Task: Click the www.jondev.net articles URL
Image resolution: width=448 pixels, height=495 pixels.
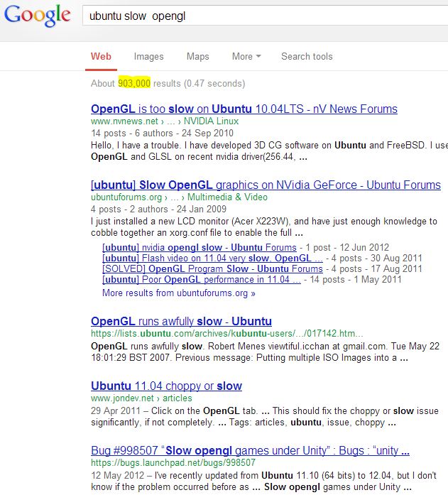Action: pyautogui.click(x=141, y=398)
